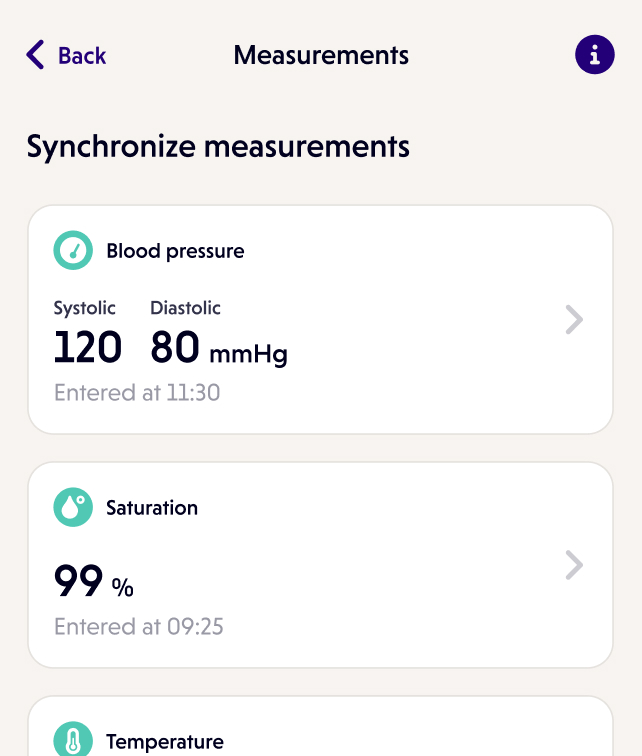Click the Saturation droplet icon

73,508
